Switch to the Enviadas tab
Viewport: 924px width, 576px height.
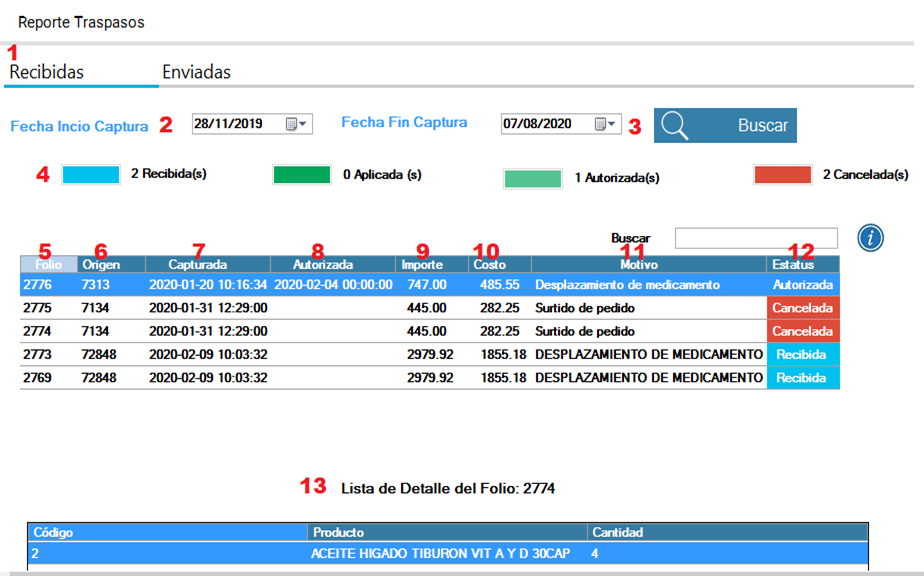[196, 72]
